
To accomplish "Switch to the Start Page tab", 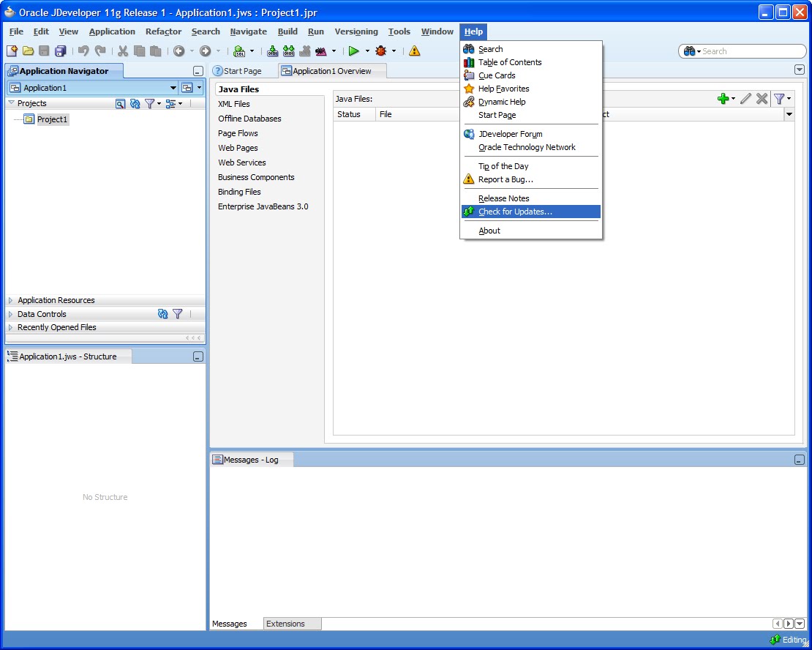I will tap(242, 71).
